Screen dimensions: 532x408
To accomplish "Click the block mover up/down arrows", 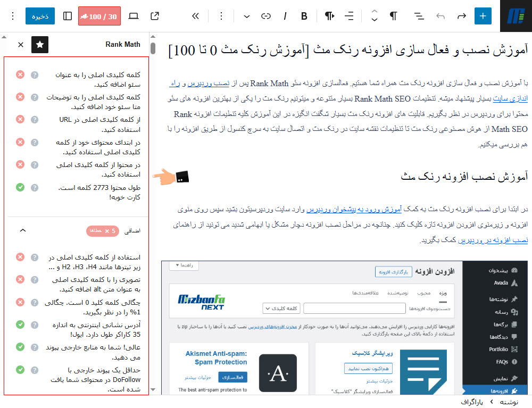I will click(x=374, y=16).
